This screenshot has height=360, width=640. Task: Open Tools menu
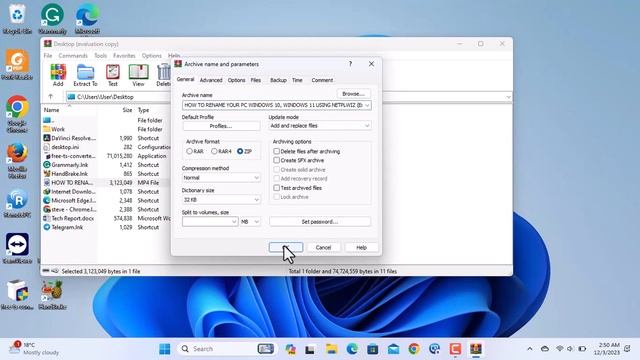(x=100, y=56)
